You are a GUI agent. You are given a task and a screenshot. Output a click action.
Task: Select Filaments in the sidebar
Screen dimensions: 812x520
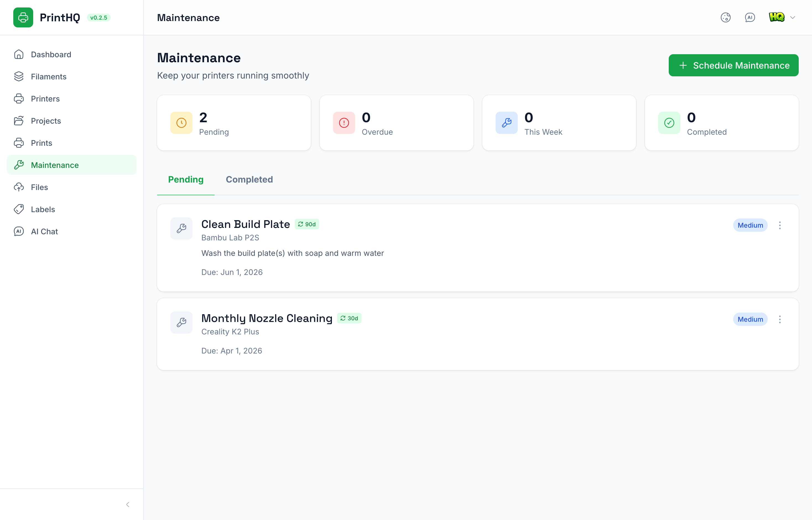(49, 77)
